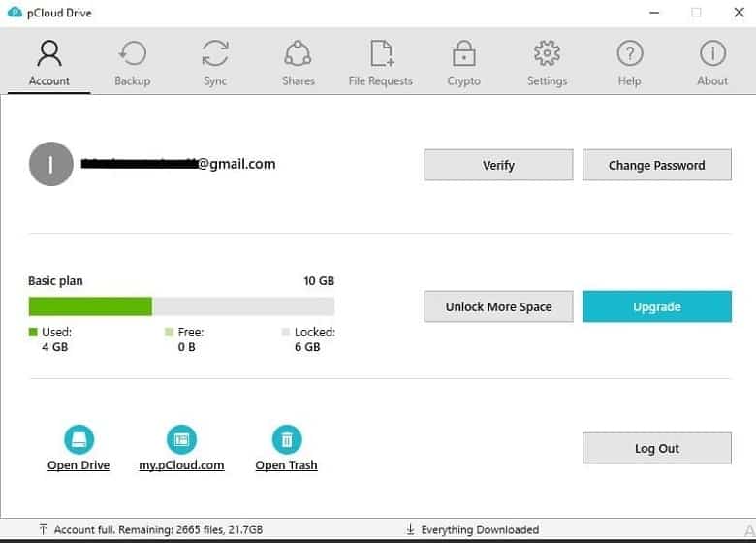Click the Open Trash bin icon
The width and height of the screenshot is (756, 543).
(287, 439)
